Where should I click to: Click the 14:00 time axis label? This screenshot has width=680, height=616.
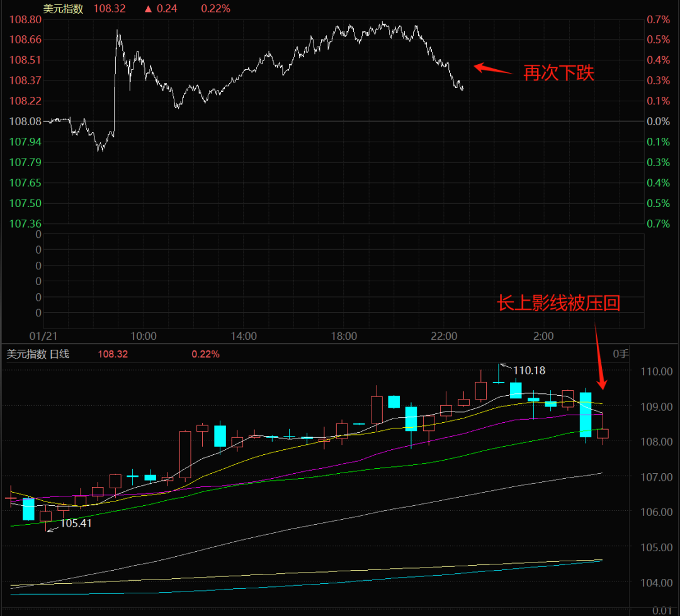click(244, 336)
